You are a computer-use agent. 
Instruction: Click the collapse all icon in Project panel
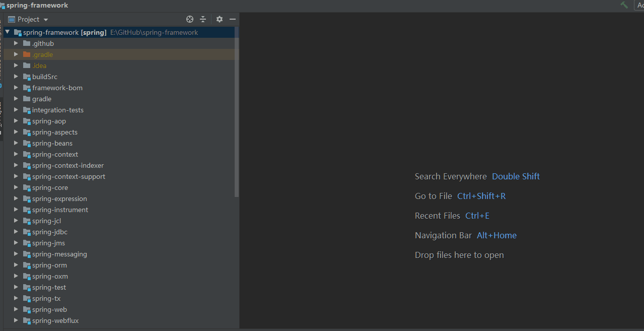point(203,19)
